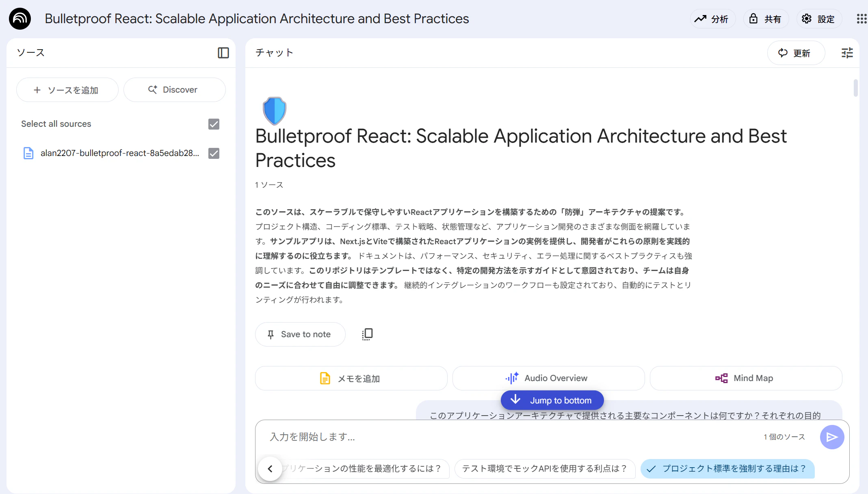Click the メモを追加 button
Image resolution: width=868 pixels, height=494 pixels.
[351, 378]
